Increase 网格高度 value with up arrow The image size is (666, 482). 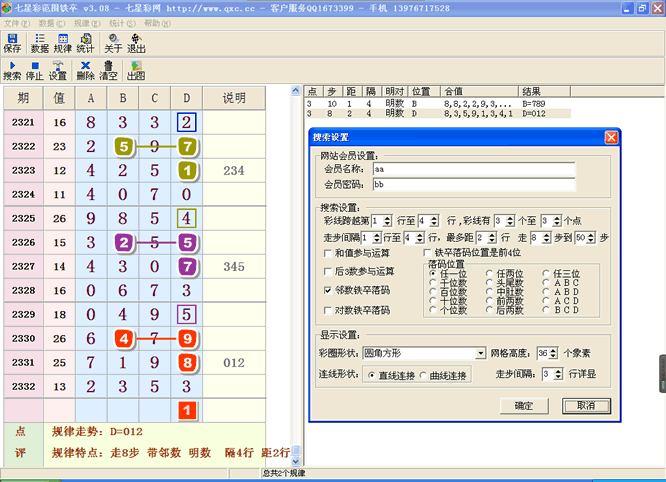[553, 350]
